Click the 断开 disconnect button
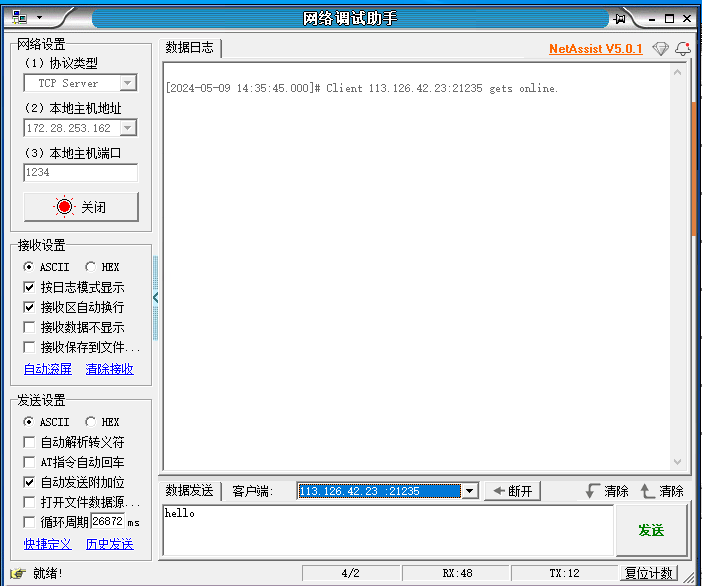Image resolution: width=702 pixels, height=586 pixels. click(x=513, y=491)
